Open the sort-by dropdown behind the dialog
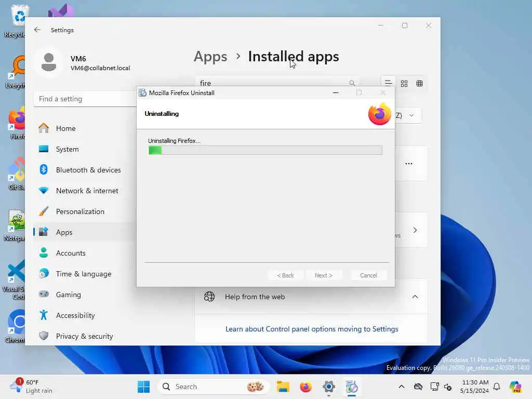 408,115
